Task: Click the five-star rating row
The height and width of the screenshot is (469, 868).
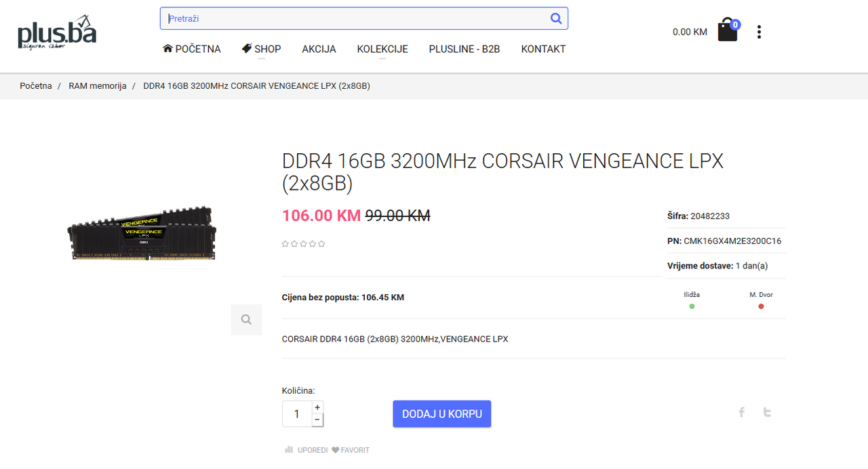Action: tap(304, 243)
